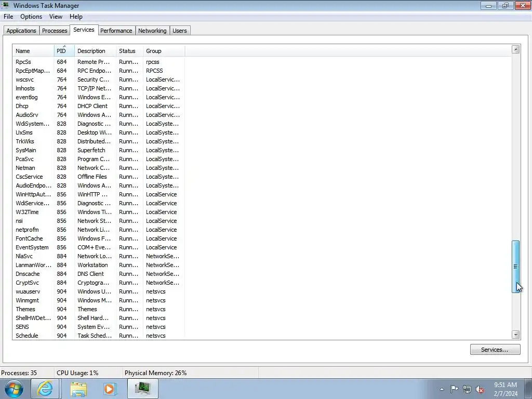Sort by the Status column header
This screenshot has height=399, width=532.
coord(129,51)
